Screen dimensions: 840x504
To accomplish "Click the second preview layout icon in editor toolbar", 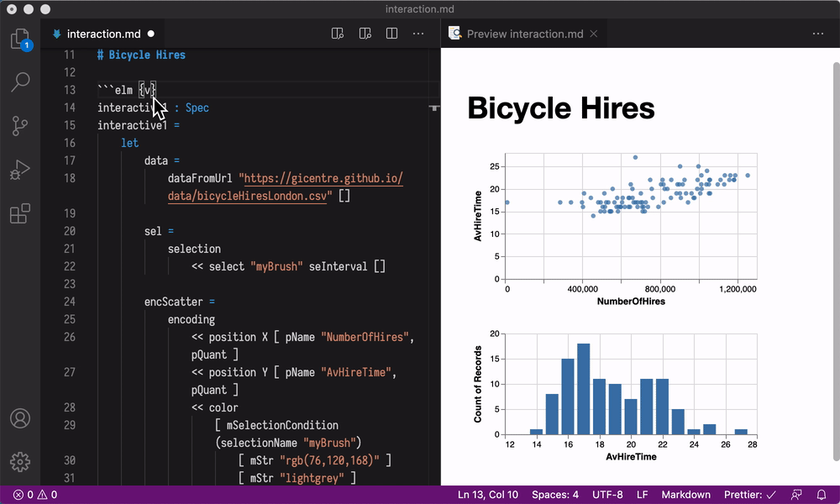I will tap(365, 34).
